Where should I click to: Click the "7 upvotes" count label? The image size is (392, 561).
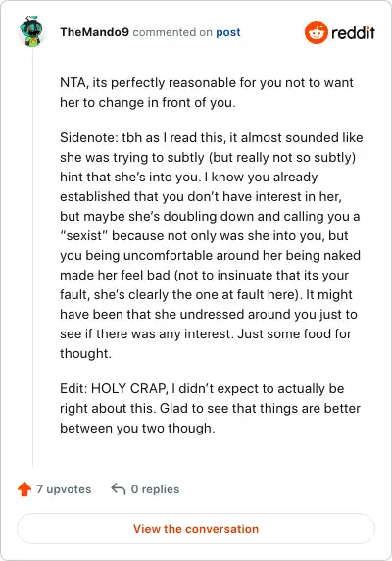64,489
